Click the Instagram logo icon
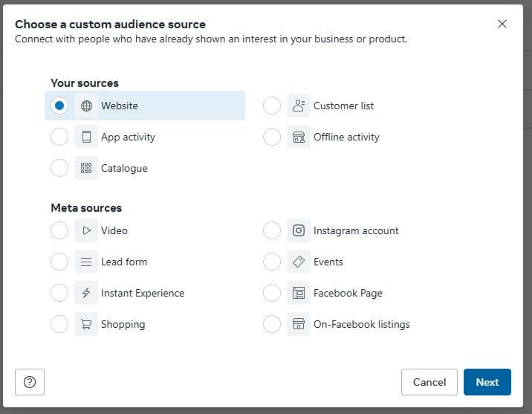 point(299,230)
